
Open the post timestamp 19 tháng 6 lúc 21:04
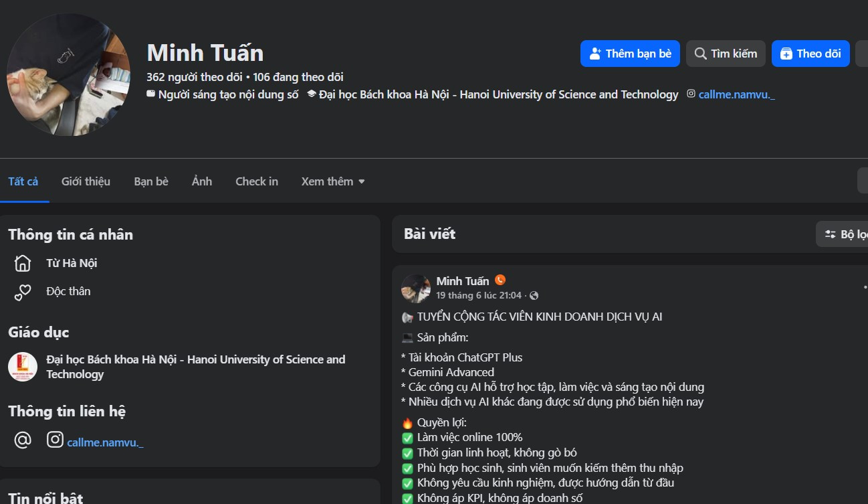pos(479,295)
